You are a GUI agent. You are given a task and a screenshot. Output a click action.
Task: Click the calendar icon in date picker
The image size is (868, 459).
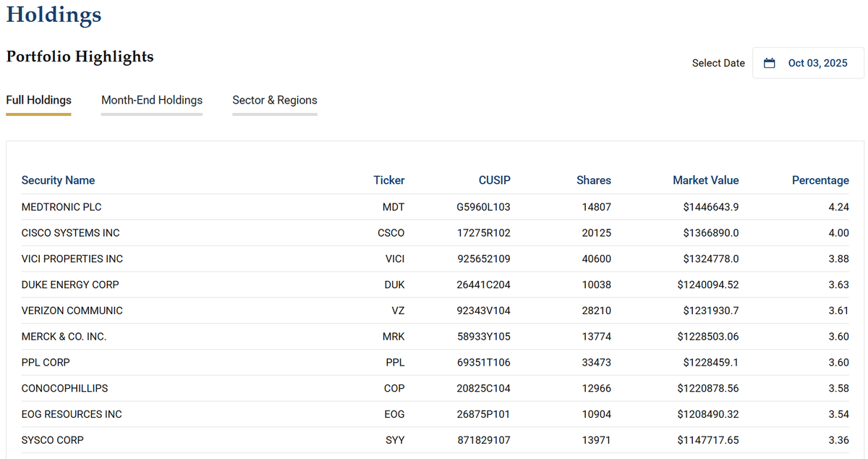[770, 63]
